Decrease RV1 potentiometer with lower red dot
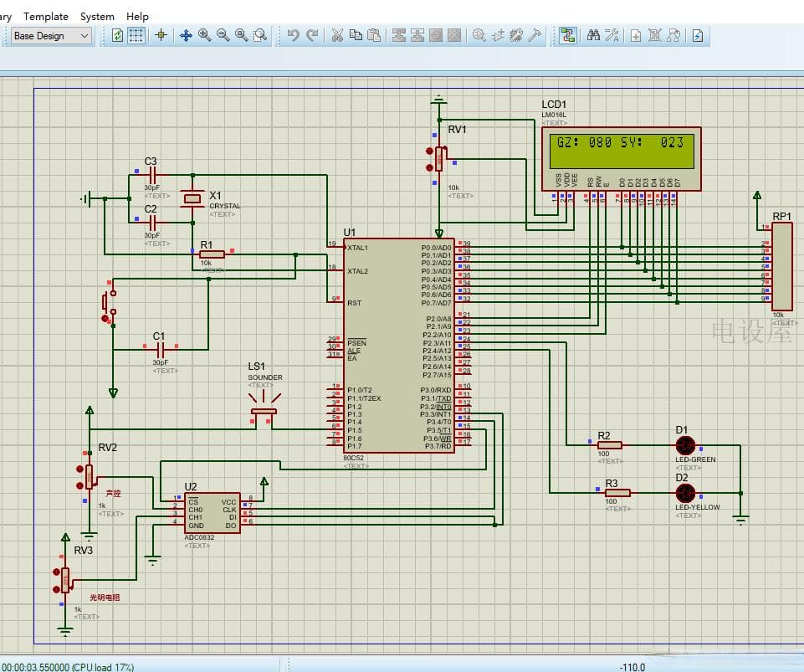804x672 pixels. pyautogui.click(x=429, y=167)
